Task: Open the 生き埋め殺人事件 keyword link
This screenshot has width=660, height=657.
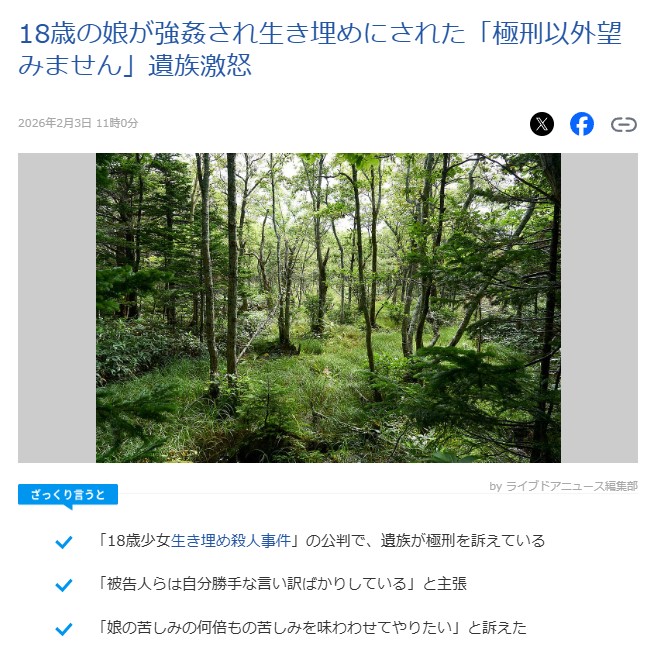Action: click(231, 540)
